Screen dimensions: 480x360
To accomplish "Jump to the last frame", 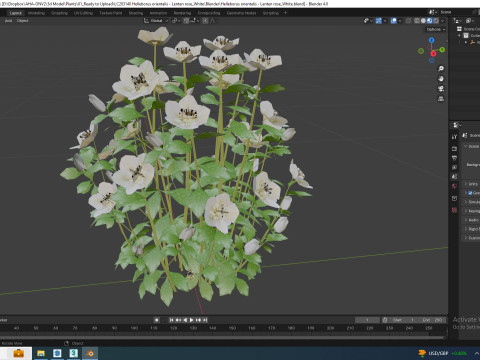I will (205, 320).
